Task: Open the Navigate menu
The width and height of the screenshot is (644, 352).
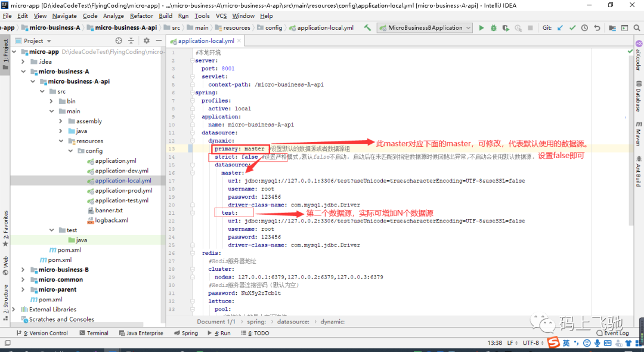Action: point(64,16)
